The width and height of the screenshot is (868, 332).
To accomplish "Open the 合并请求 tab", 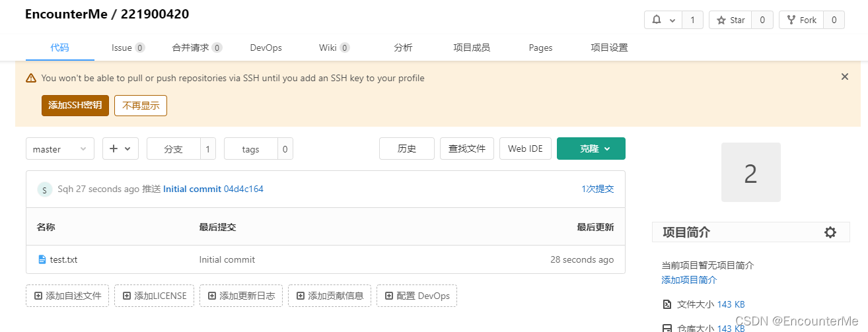I will click(x=197, y=48).
